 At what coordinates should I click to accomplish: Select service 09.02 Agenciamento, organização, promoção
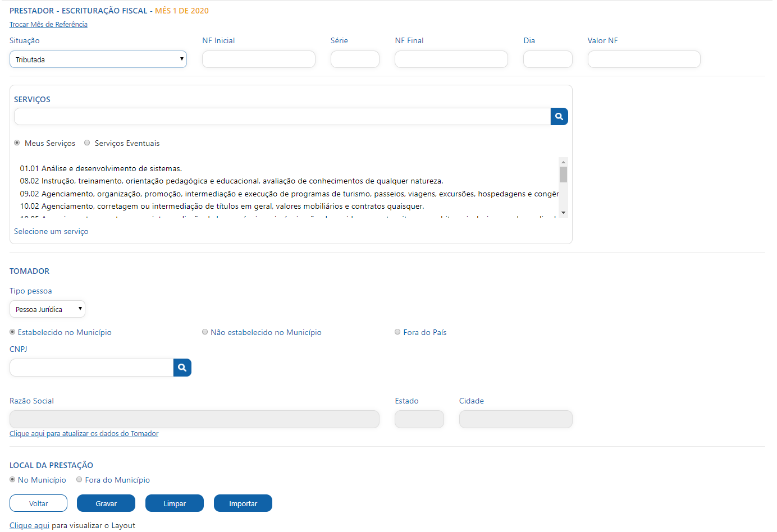289,194
